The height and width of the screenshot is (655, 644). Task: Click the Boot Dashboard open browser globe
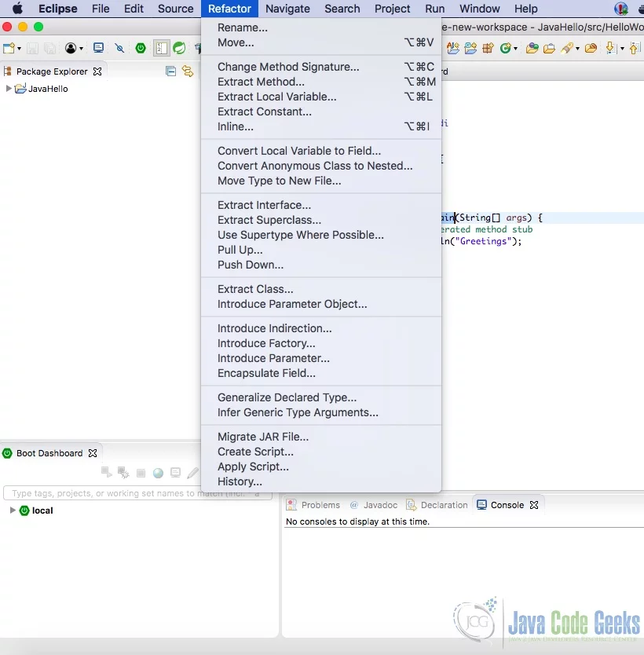[158, 473]
